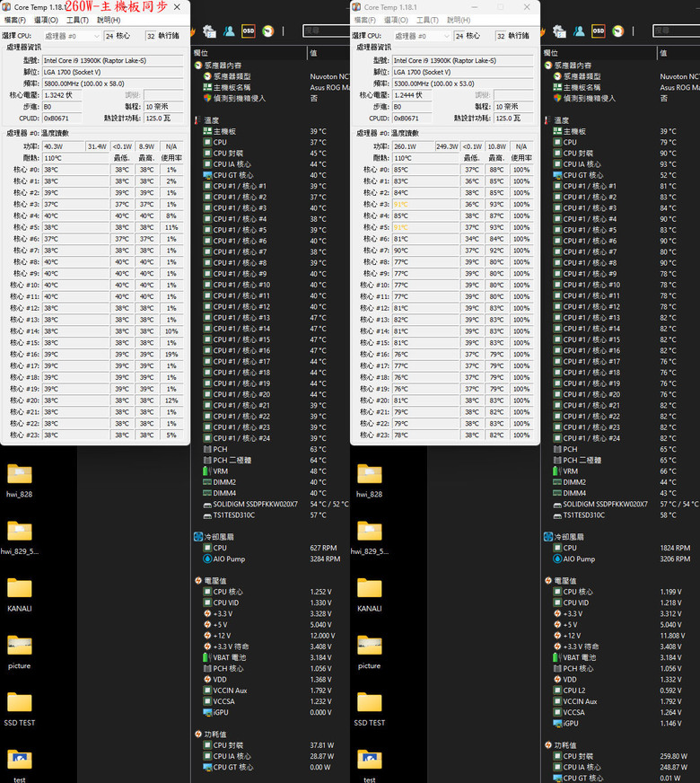Select the KANALI folder on the right desktop
The image size is (700, 783).
pos(369,594)
